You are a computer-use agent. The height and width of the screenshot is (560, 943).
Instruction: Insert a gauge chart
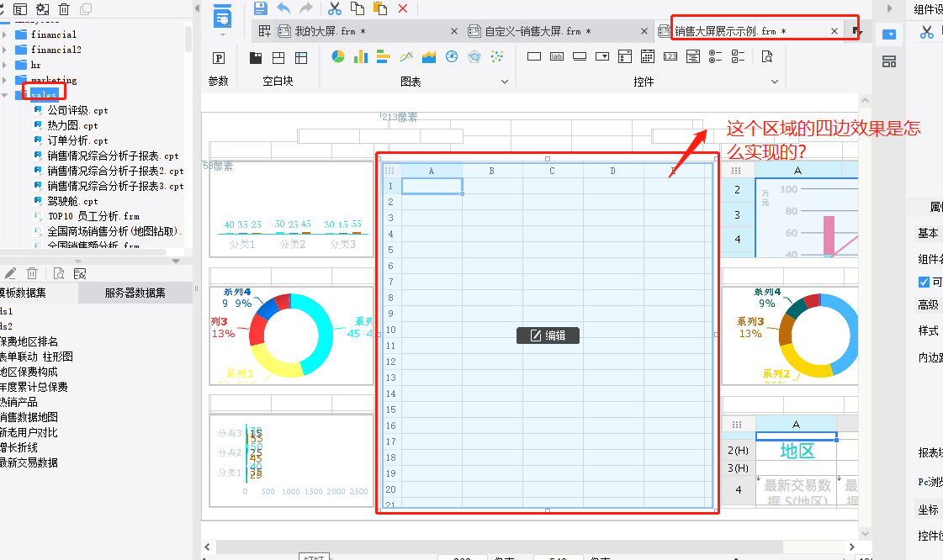click(452, 56)
